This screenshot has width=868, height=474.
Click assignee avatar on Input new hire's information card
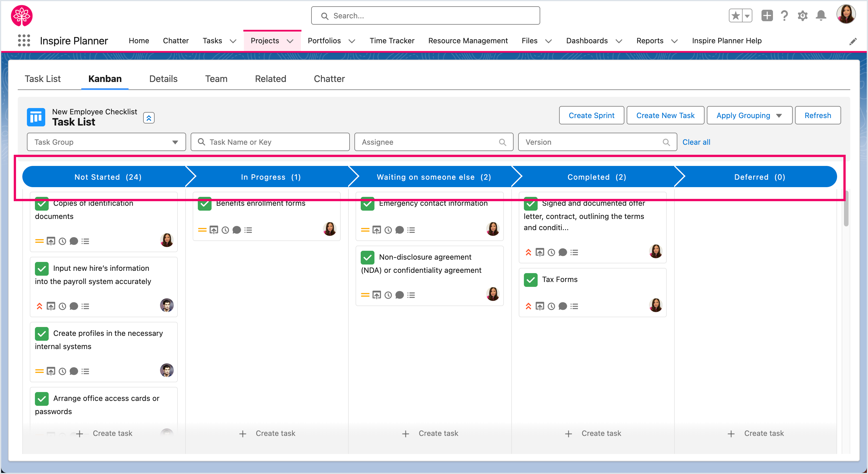coord(167,305)
